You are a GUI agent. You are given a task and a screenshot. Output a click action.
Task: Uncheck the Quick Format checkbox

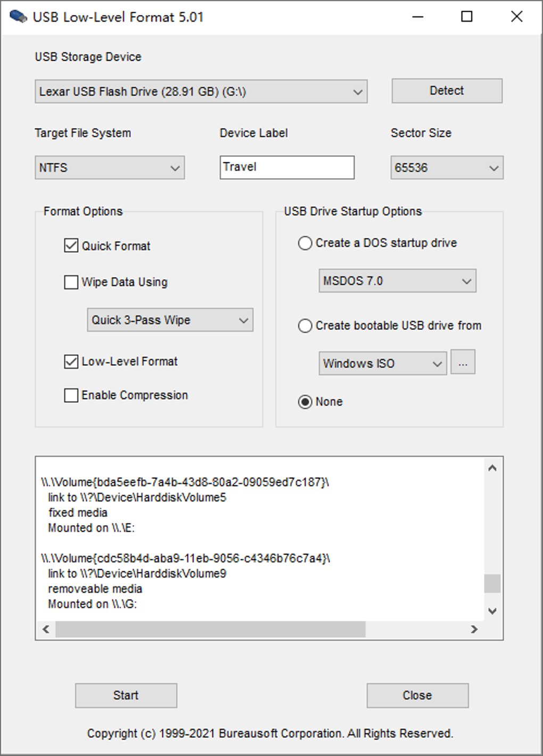[71, 246]
